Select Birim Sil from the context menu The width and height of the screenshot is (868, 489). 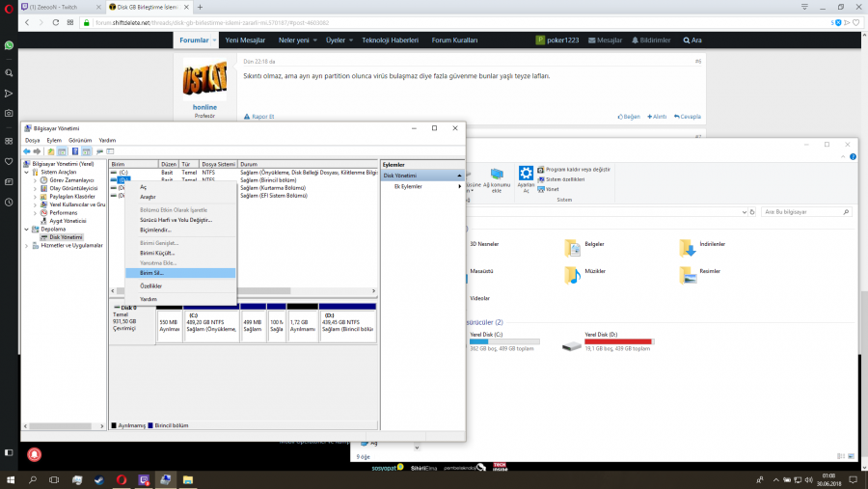coord(152,273)
